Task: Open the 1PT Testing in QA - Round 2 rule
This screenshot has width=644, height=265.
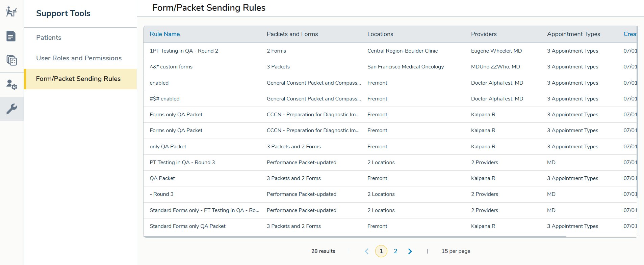Action: tap(184, 51)
